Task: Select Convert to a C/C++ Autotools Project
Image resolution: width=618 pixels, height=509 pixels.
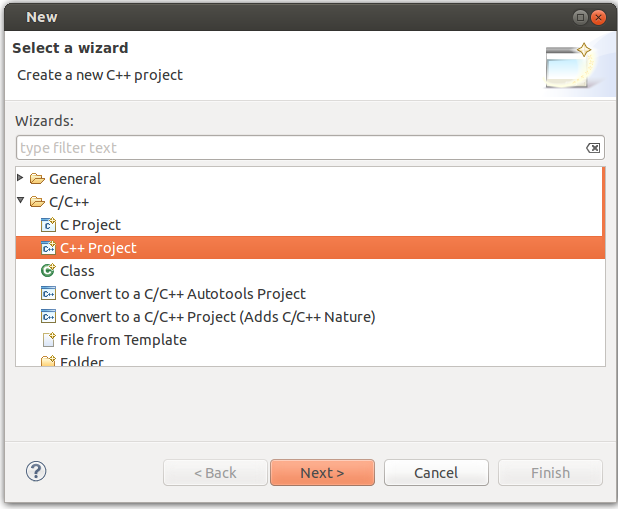Action: tap(183, 294)
